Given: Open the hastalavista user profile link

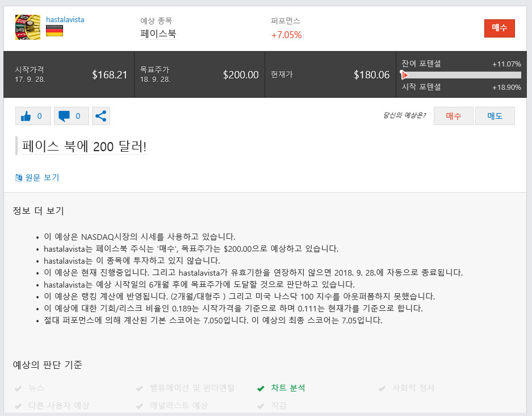Looking at the screenshot, I should coord(65,20).
